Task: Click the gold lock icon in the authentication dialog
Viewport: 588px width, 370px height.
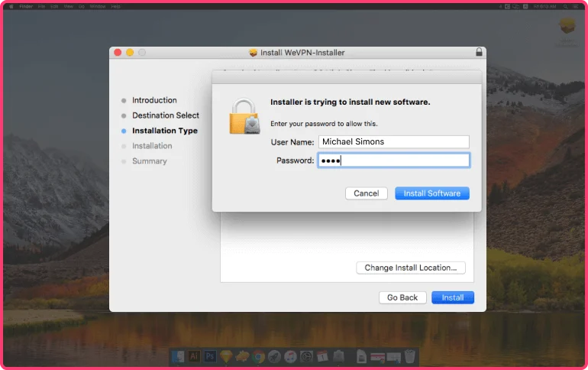Action: tap(244, 116)
